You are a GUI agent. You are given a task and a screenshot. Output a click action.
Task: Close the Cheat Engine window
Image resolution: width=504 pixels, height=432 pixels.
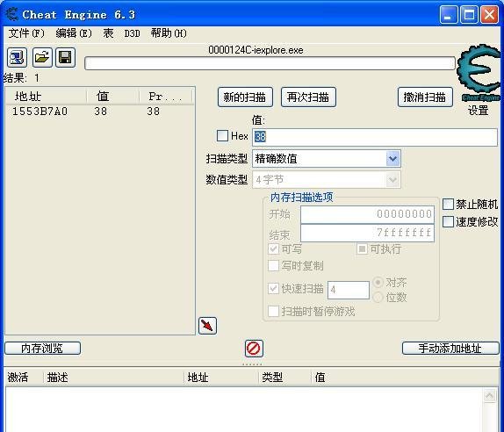pos(490,15)
